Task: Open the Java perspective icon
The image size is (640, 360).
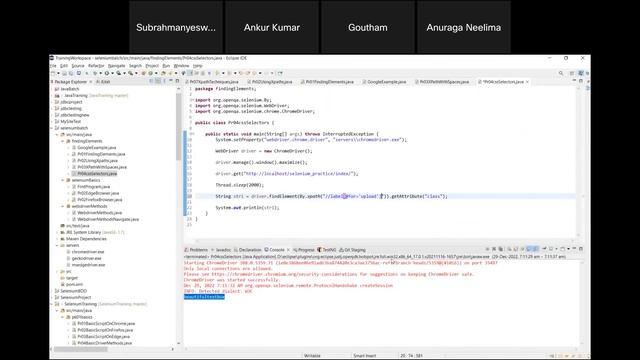Action: coord(581,73)
